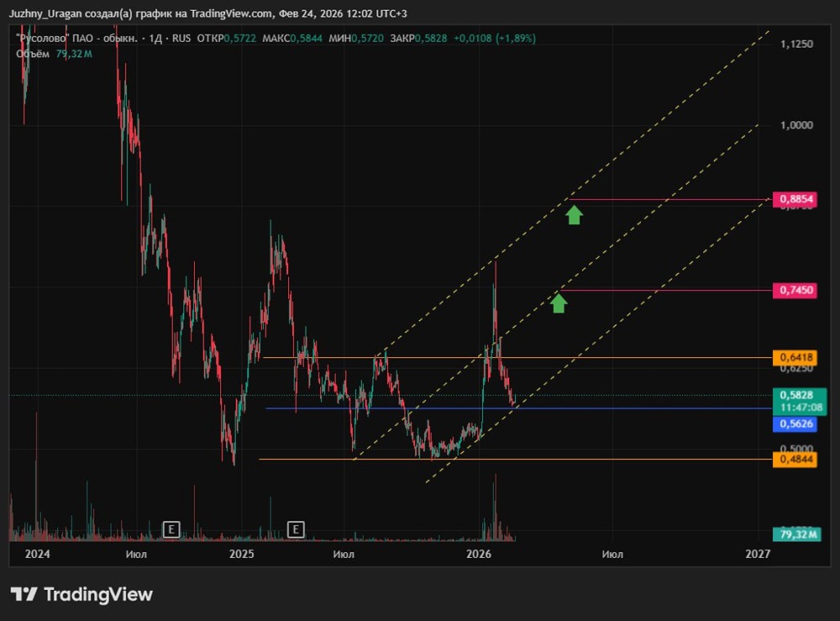Image resolution: width=840 pixels, height=621 pixels.
Task: Click the 2025 label on time axis
Action: pos(242,554)
